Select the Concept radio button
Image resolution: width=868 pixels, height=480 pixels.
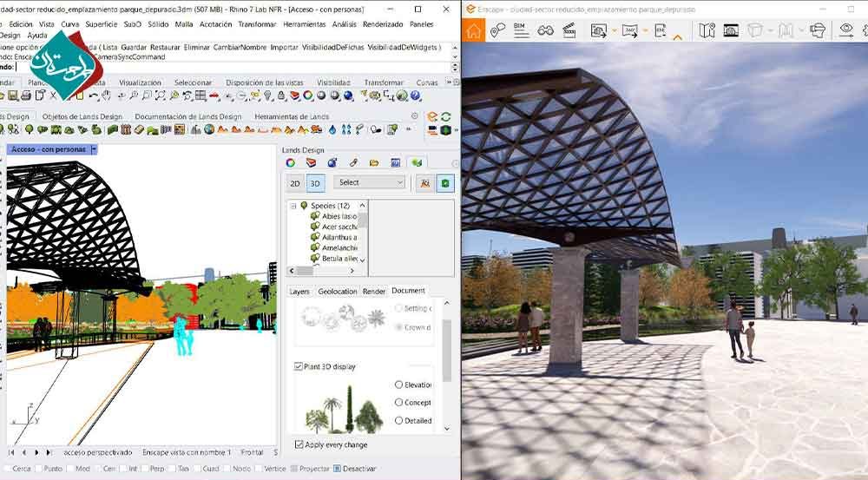pos(398,403)
